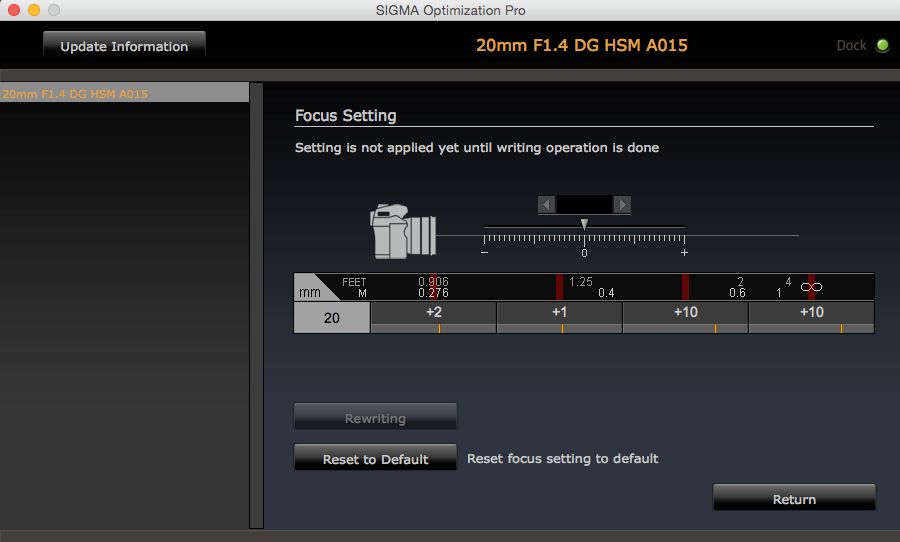Click the 0.276 distance marker
This screenshot has height=542, width=900.
433,293
